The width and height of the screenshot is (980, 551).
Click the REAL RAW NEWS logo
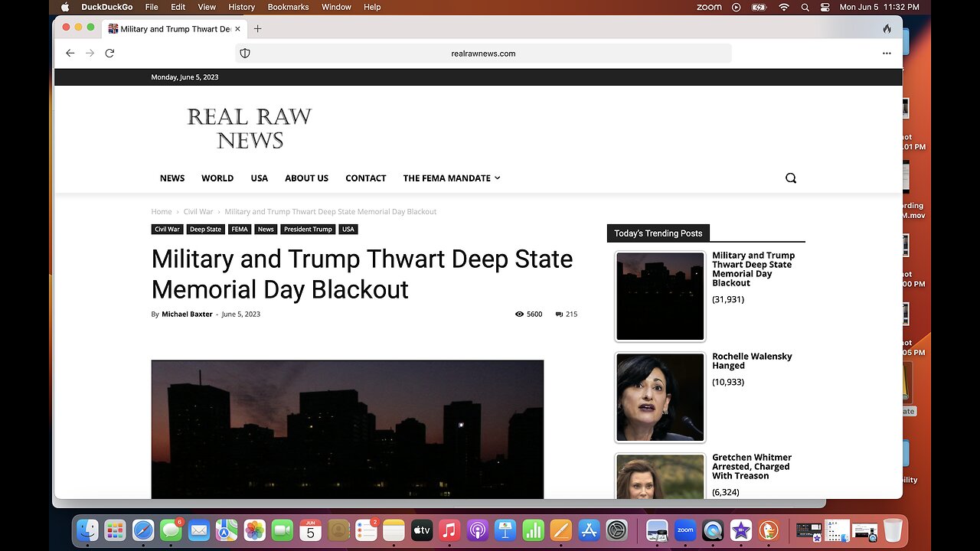click(250, 129)
